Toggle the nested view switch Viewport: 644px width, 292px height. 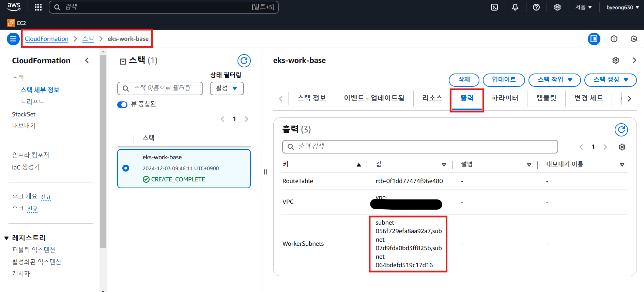[122, 104]
